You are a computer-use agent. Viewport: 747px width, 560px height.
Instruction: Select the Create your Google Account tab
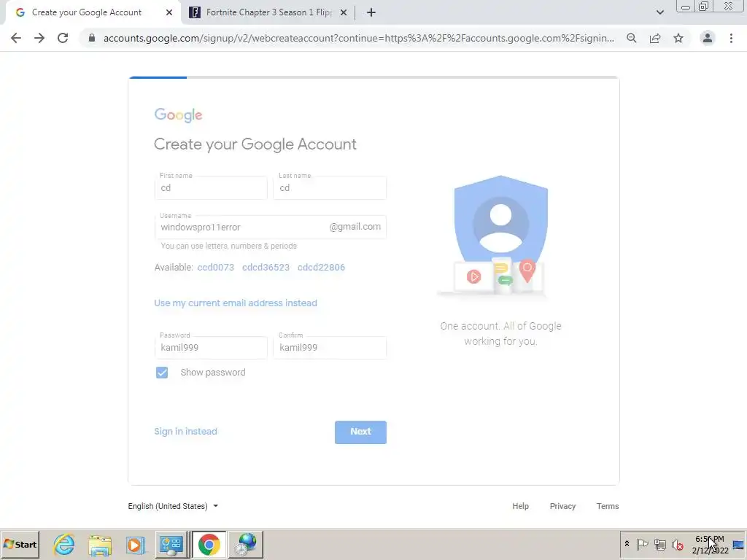93,12
